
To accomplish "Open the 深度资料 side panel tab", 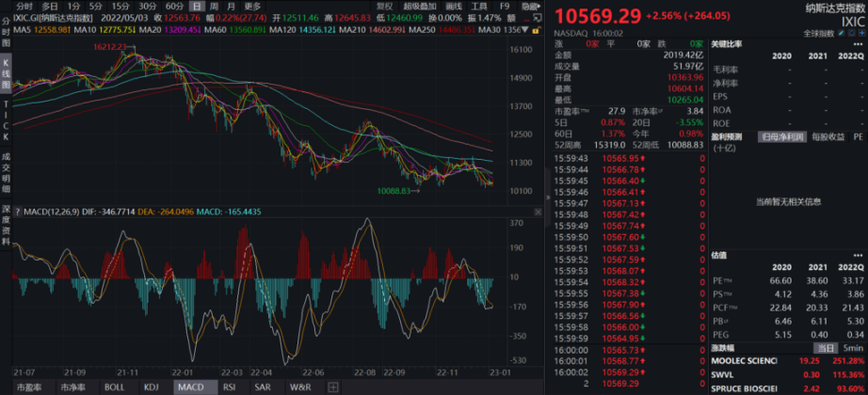I will pos(6,221).
